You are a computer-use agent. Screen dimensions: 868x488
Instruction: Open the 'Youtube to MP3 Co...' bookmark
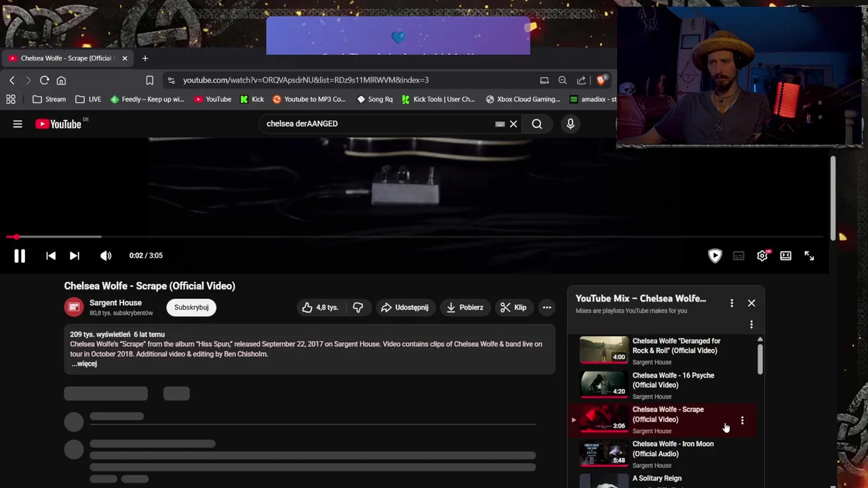pos(309,100)
